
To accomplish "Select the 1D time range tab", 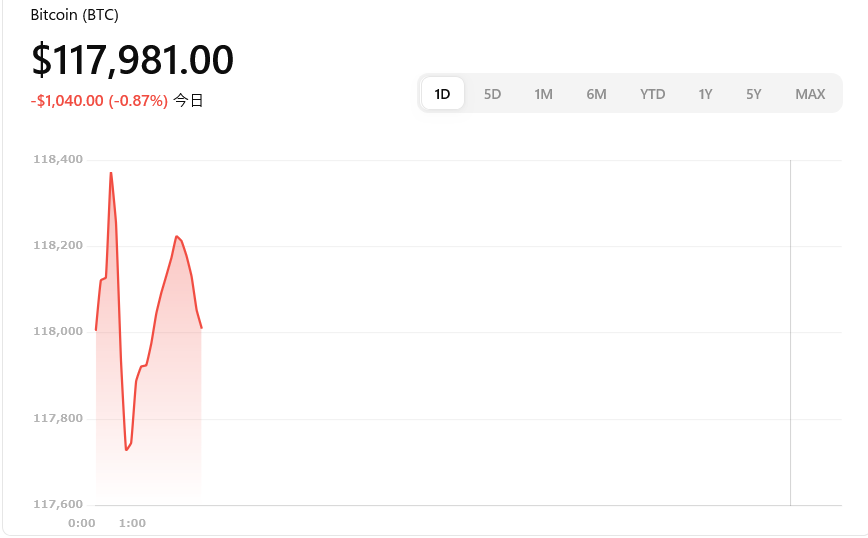I will [442, 94].
